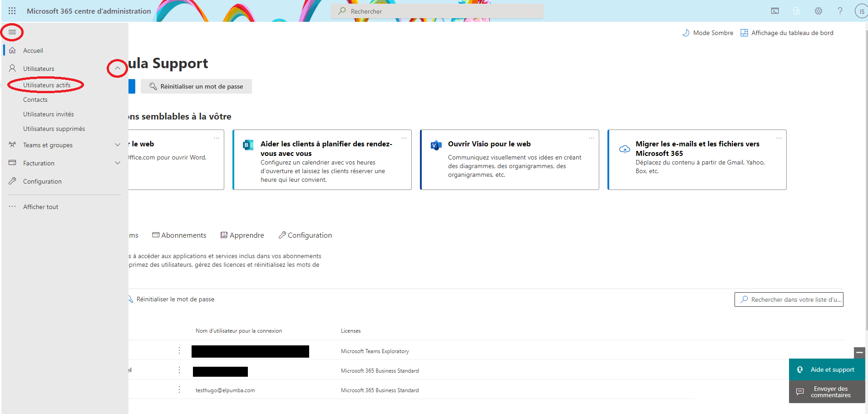
Task: Open the app launcher waffle icon
Action: [x=12, y=11]
